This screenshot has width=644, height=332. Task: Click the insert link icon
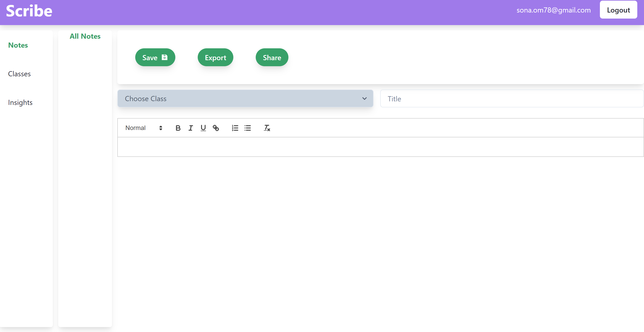click(x=216, y=128)
